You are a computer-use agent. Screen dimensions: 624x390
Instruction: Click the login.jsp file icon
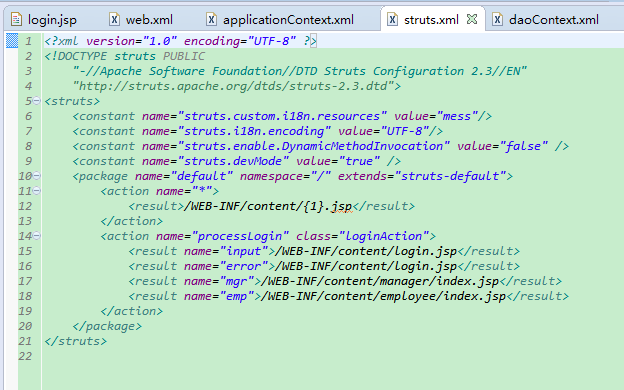pos(16,19)
